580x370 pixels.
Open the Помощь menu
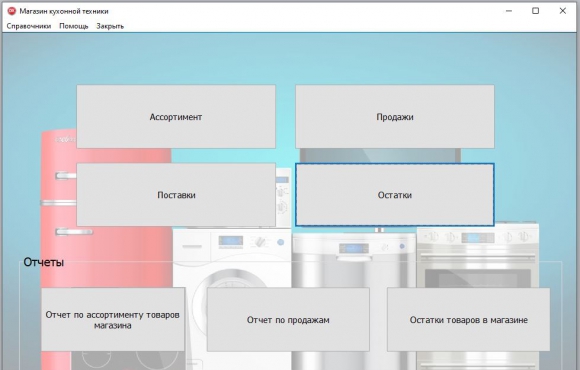click(74, 26)
